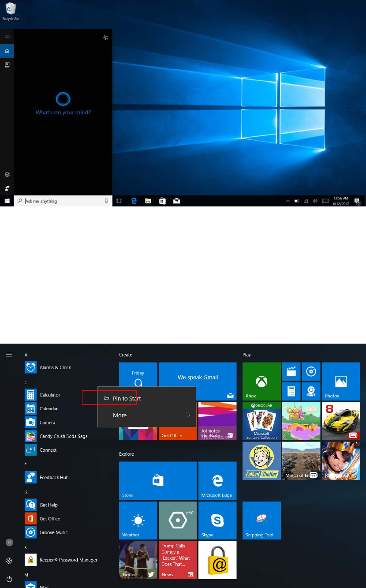Click the battery icon in system tray

pyautogui.click(x=297, y=201)
